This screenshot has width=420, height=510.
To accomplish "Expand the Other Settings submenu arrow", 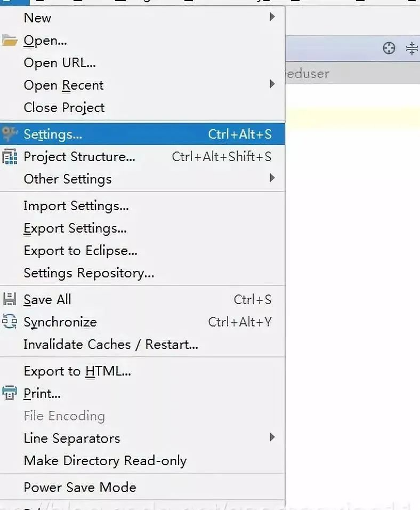I will 272,178.
